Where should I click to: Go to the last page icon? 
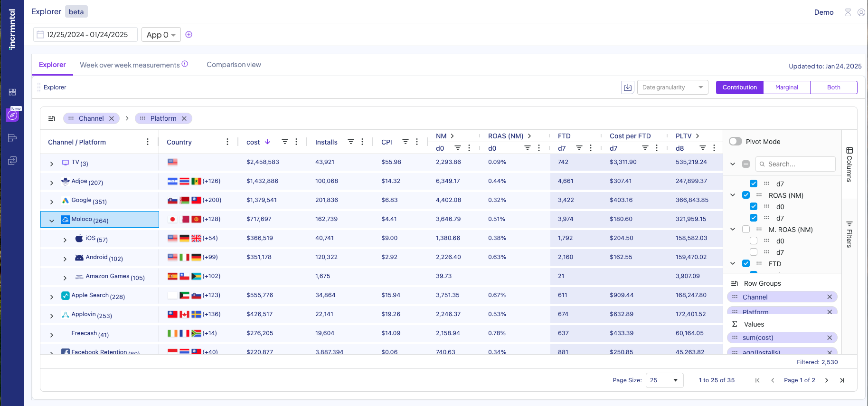(842, 380)
